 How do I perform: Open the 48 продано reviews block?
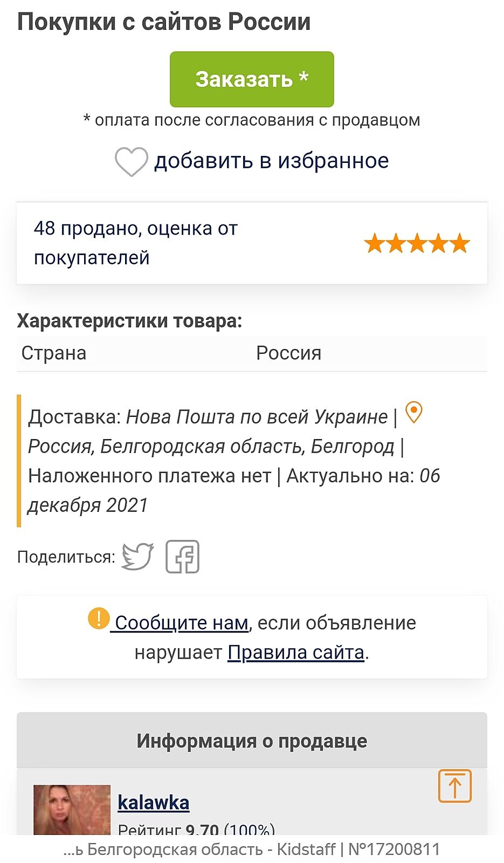click(136, 243)
